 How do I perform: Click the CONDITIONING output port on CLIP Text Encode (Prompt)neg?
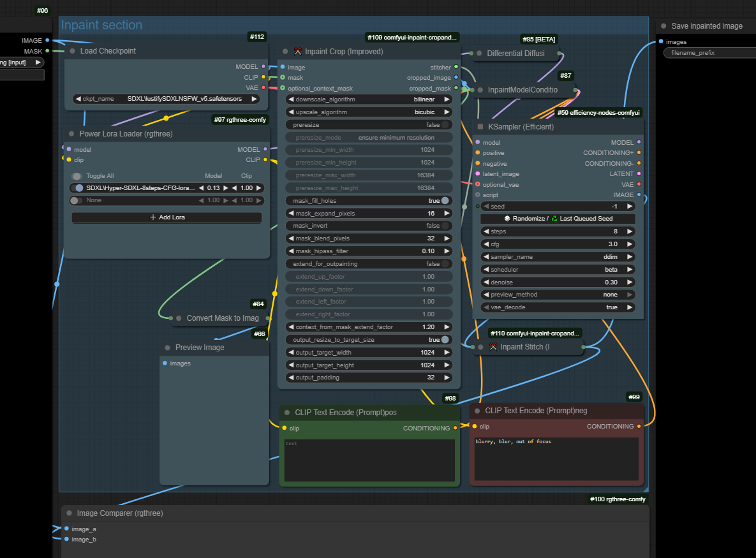point(639,426)
